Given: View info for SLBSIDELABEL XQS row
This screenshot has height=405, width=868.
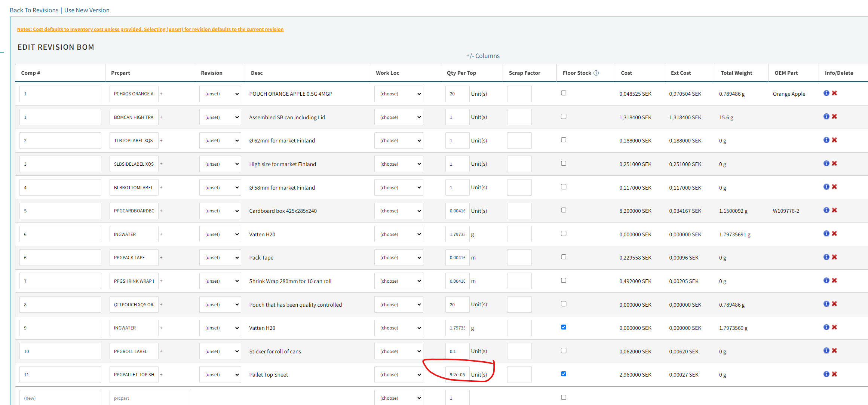Looking at the screenshot, I should (826, 163).
